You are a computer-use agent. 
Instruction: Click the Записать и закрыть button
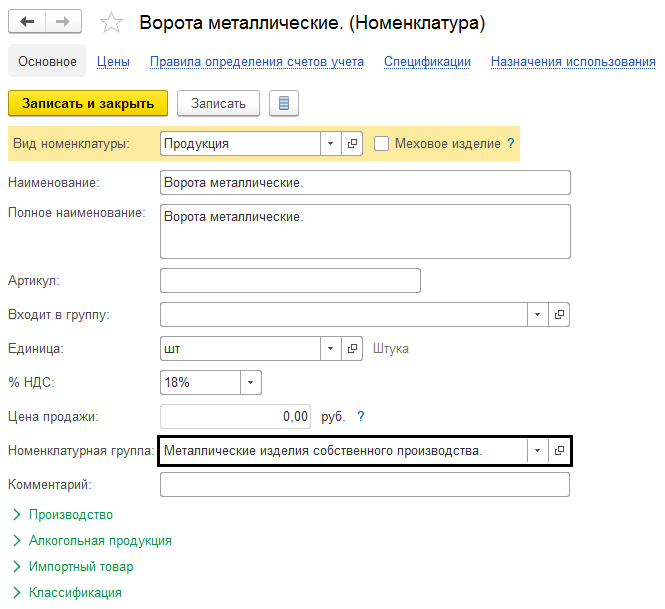(88, 103)
